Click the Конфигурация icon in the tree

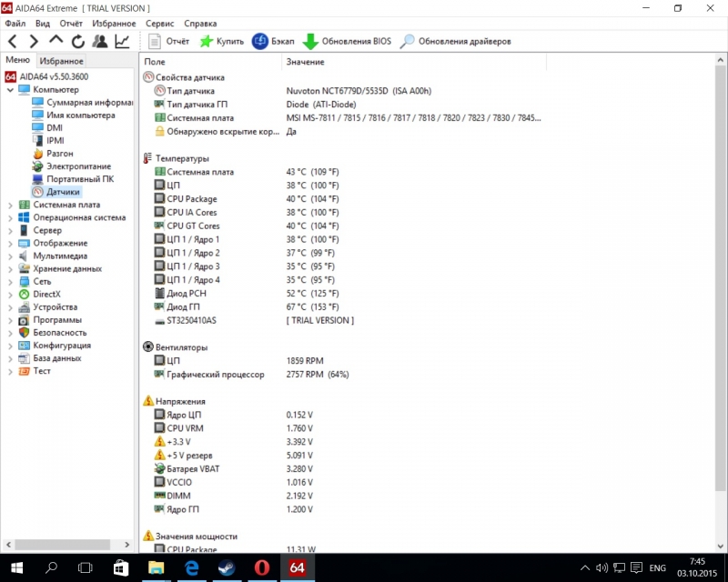(24, 346)
